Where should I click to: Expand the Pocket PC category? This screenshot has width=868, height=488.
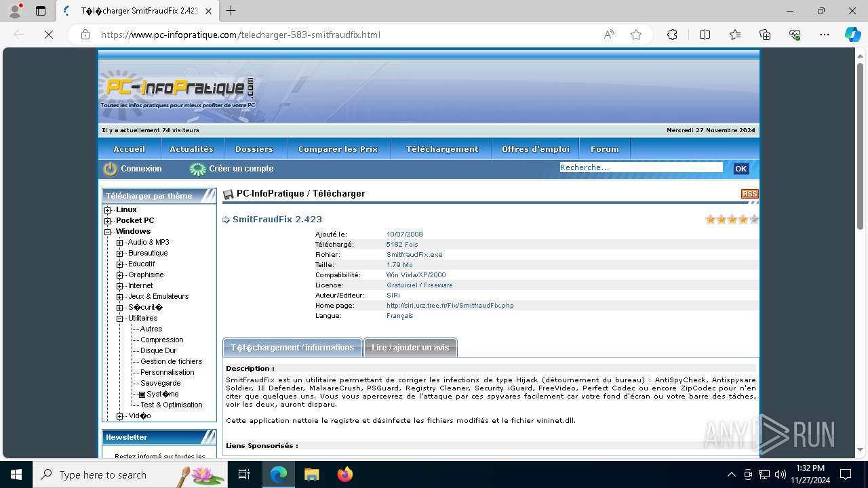[107, 221]
